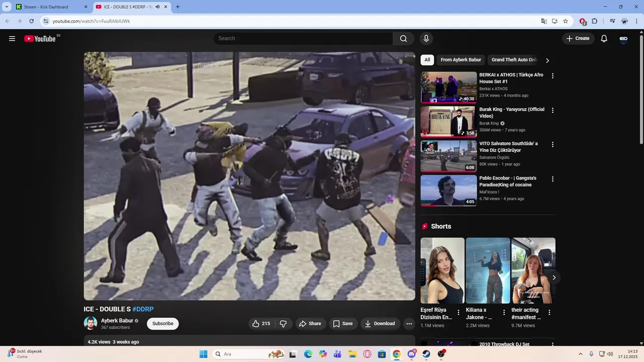Select the All filter chip
The height and width of the screenshot is (362, 644).
pos(427,60)
